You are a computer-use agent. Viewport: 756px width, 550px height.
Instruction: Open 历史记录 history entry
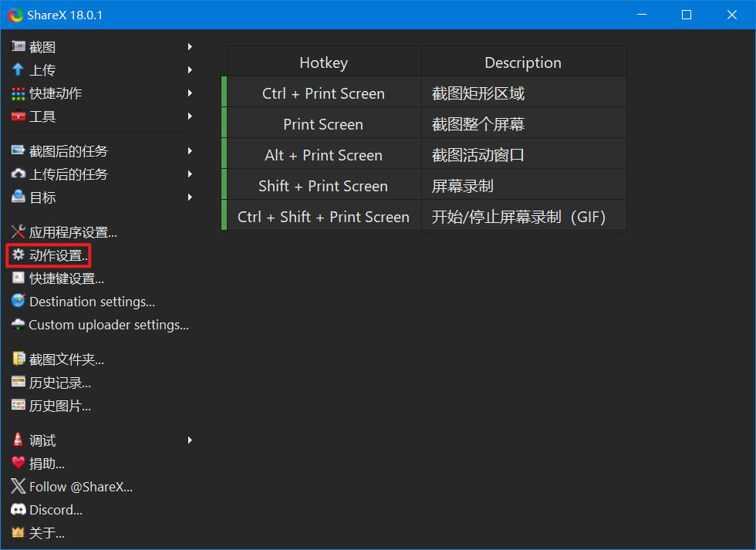coord(60,383)
